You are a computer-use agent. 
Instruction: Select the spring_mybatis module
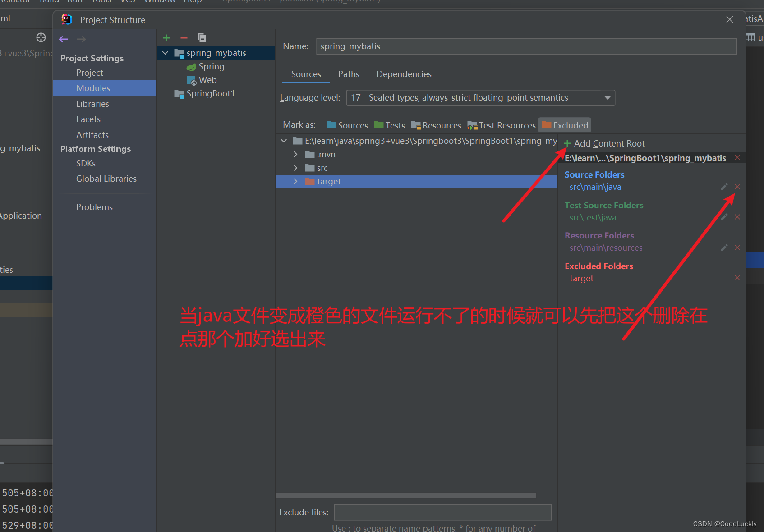pyautogui.click(x=216, y=53)
